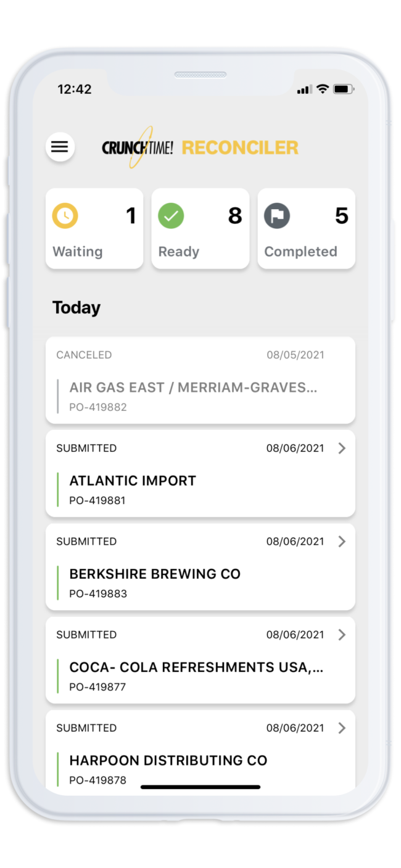Click the Wi-Fi status icon
Viewport: 401px width, 868px height.
322,89
